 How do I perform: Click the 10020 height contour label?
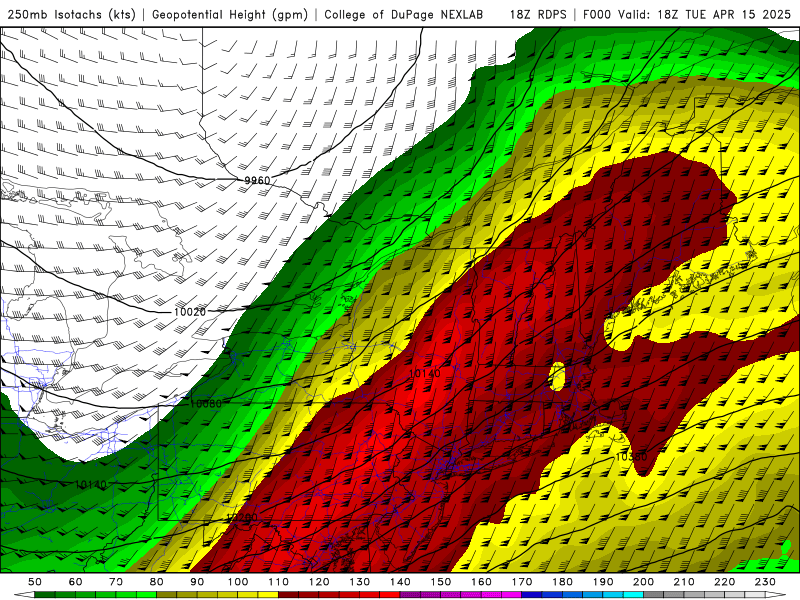tap(190, 312)
